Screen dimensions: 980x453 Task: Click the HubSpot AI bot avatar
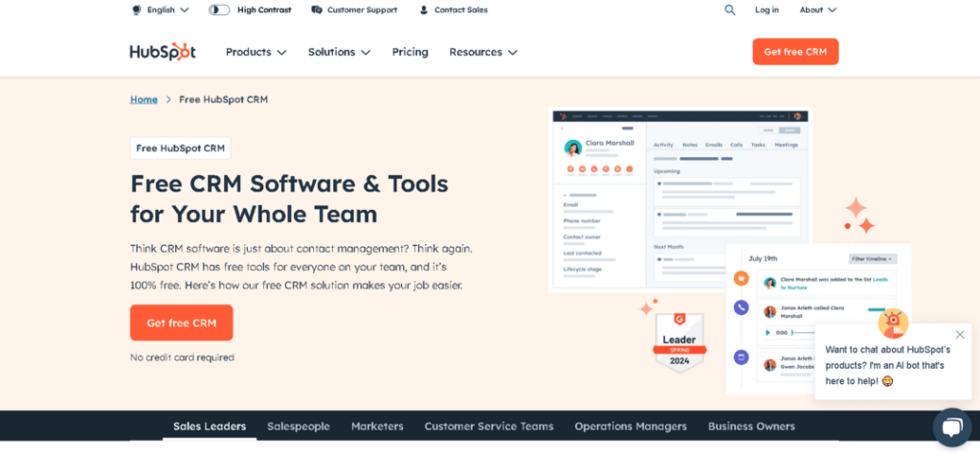893,324
